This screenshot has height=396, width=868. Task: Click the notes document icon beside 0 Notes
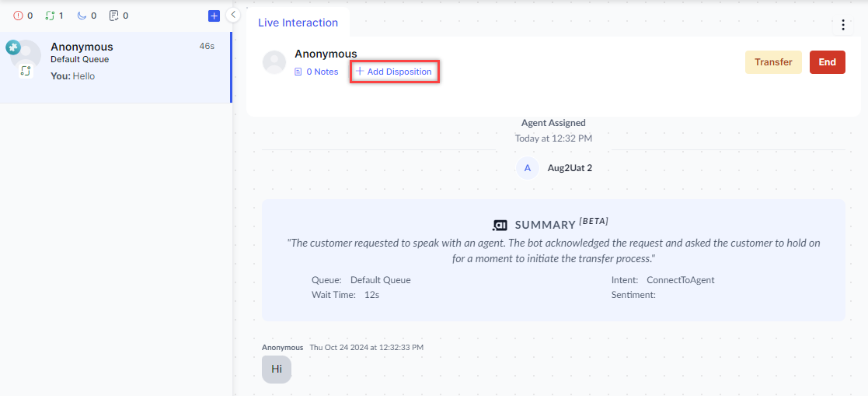[x=298, y=72]
